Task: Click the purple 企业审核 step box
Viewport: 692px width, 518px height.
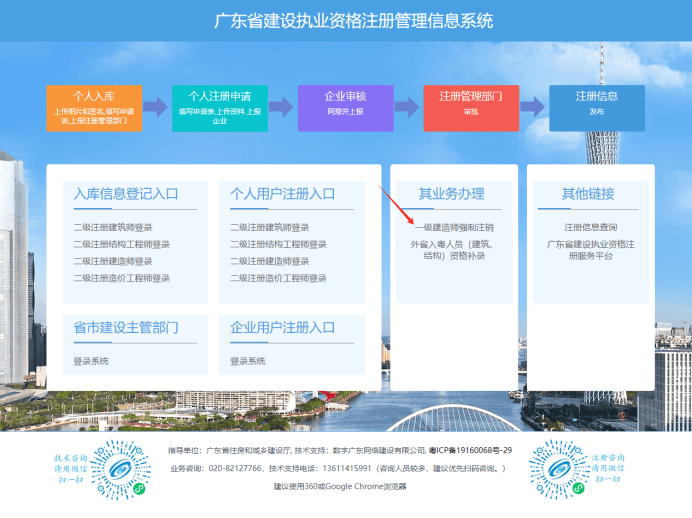Action: click(x=346, y=108)
